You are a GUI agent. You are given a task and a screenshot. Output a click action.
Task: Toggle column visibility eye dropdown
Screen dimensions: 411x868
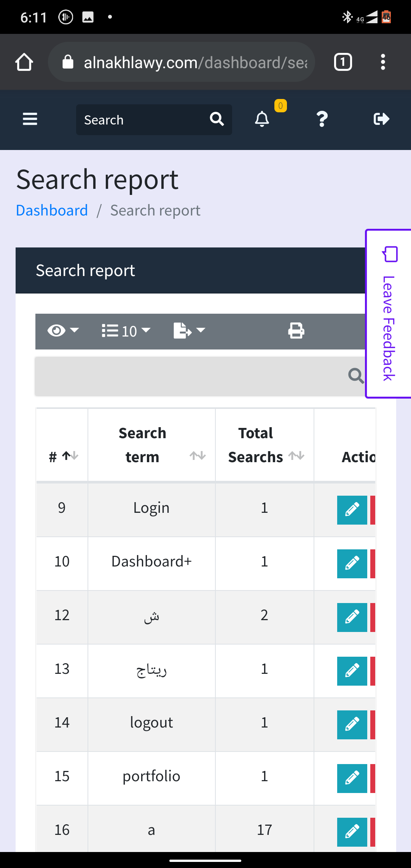63,331
